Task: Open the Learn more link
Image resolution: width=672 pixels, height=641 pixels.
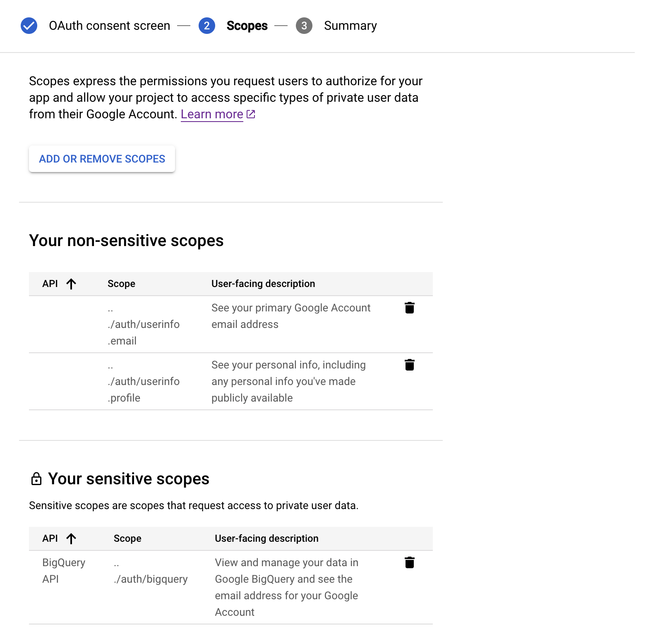Action: (212, 114)
